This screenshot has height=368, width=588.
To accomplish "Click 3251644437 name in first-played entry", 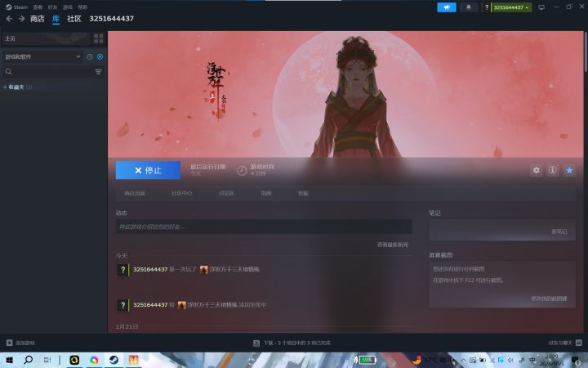I will pyautogui.click(x=150, y=269).
